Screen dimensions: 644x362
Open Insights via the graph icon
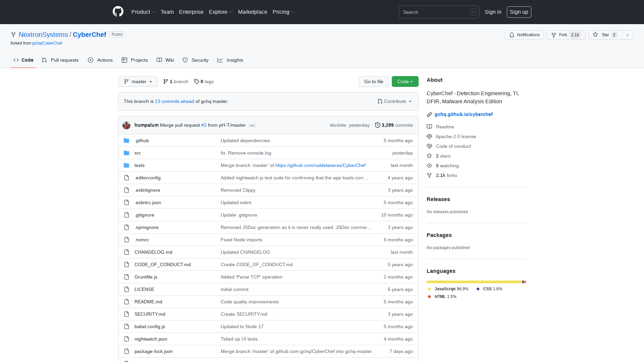[x=220, y=60]
